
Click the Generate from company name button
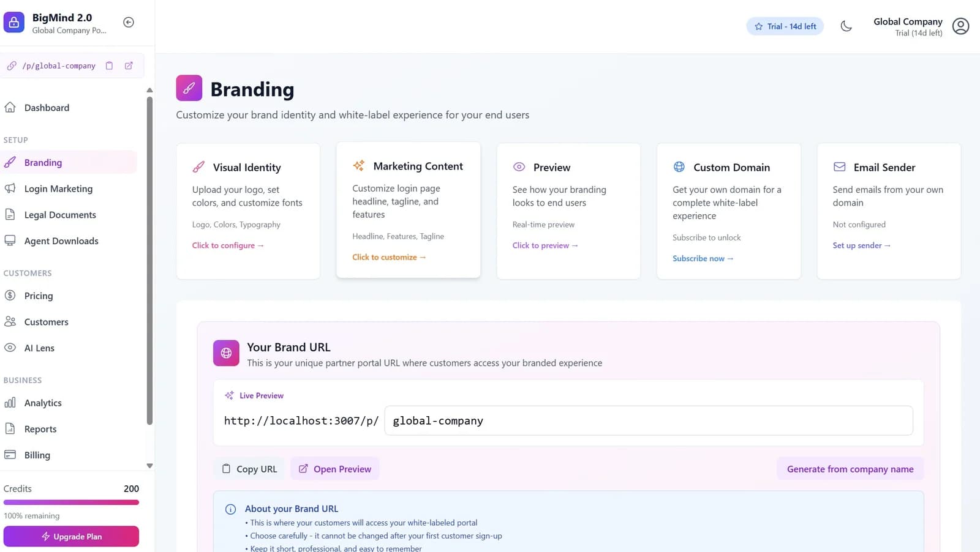[850, 469]
